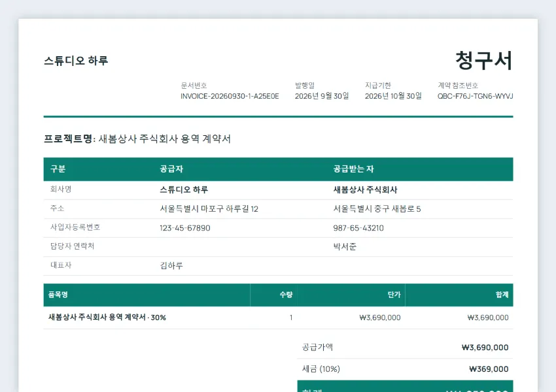The width and height of the screenshot is (556, 392).
Task: Click unit price ₩3,690,000 in item row
Action: 380,318
